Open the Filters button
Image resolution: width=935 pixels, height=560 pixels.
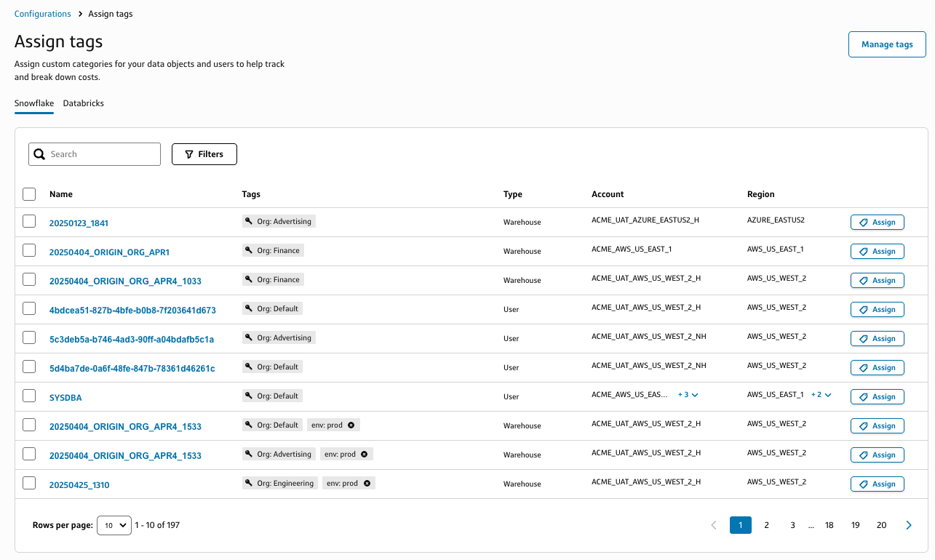[x=204, y=154]
